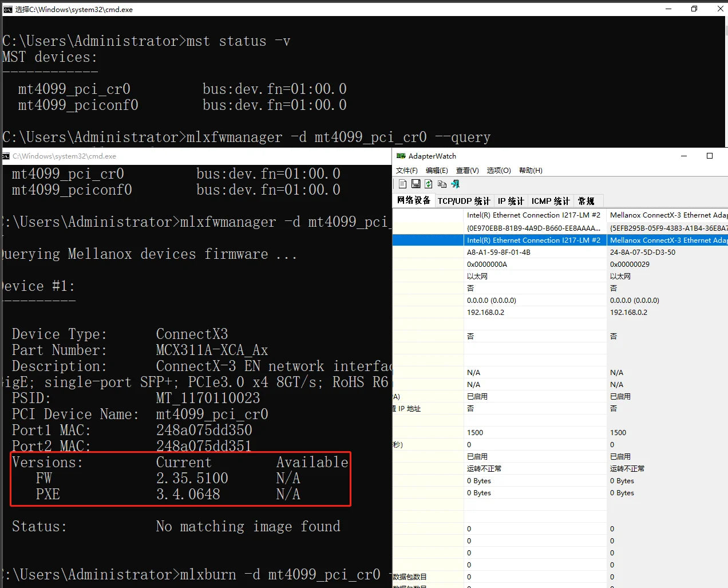Image resolution: width=728 pixels, height=588 pixels.
Task: Open the 文件(F) menu
Action: [x=406, y=171]
